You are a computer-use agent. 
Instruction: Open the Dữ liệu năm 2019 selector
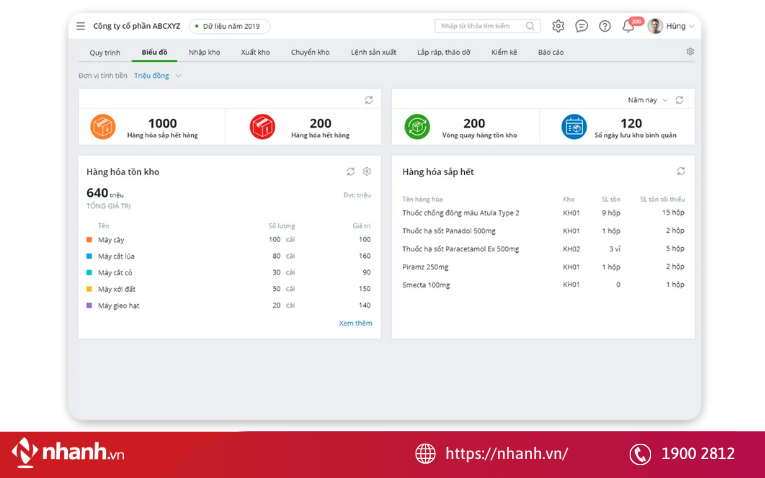click(229, 26)
